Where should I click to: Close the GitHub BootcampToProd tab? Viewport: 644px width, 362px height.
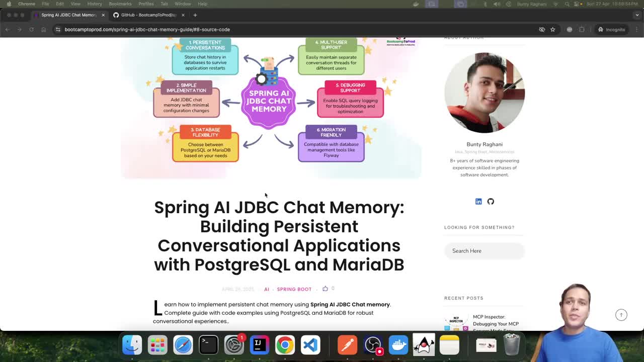point(183,15)
